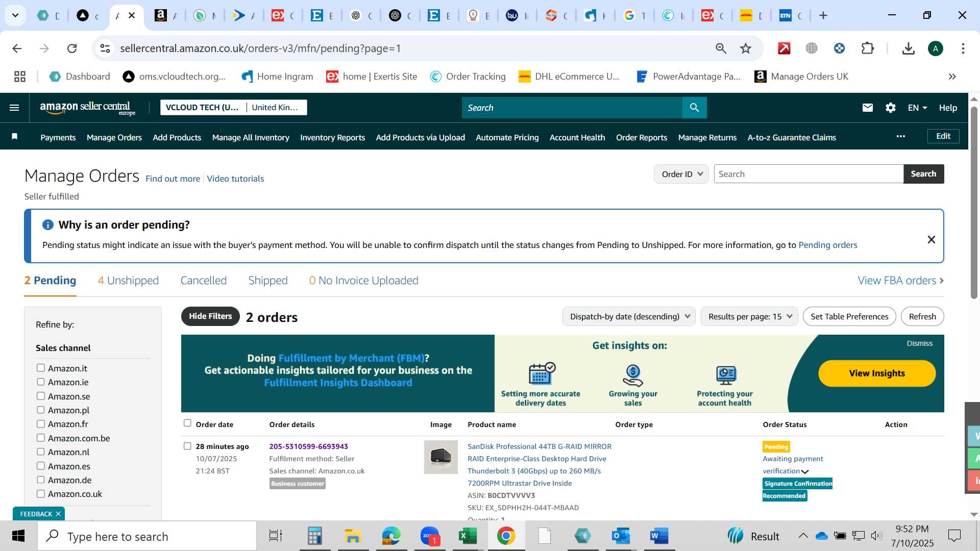The image size is (980, 551).
Task: Select all orders with header checkbox
Action: pos(187,423)
